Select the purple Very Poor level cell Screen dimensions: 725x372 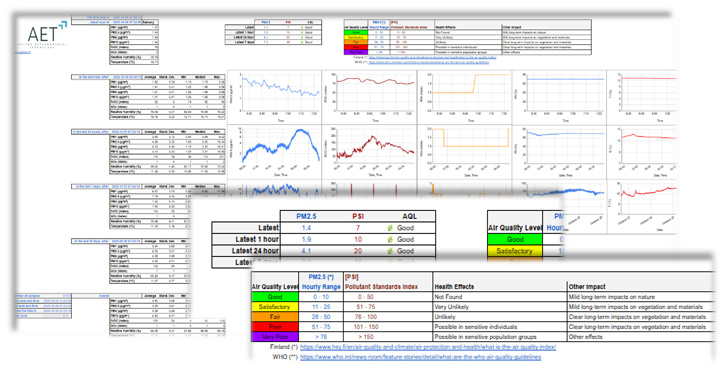coord(275,337)
